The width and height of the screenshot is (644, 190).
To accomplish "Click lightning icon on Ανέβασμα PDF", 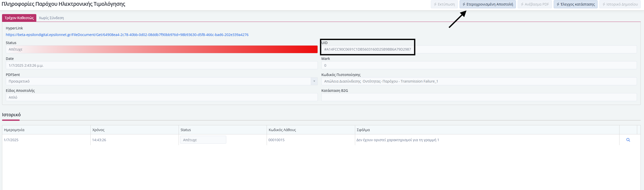I will (x=522, y=4).
